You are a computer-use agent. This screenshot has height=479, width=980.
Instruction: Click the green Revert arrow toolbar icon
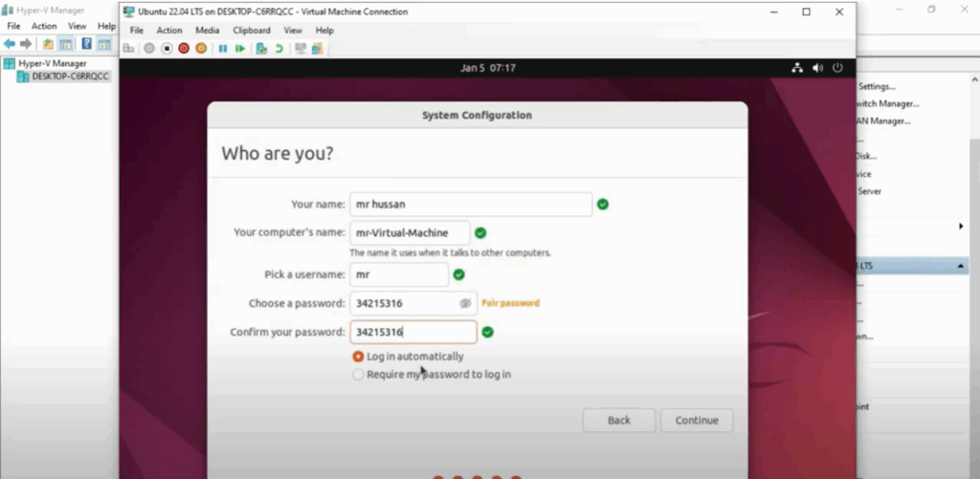(x=278, y=48)
